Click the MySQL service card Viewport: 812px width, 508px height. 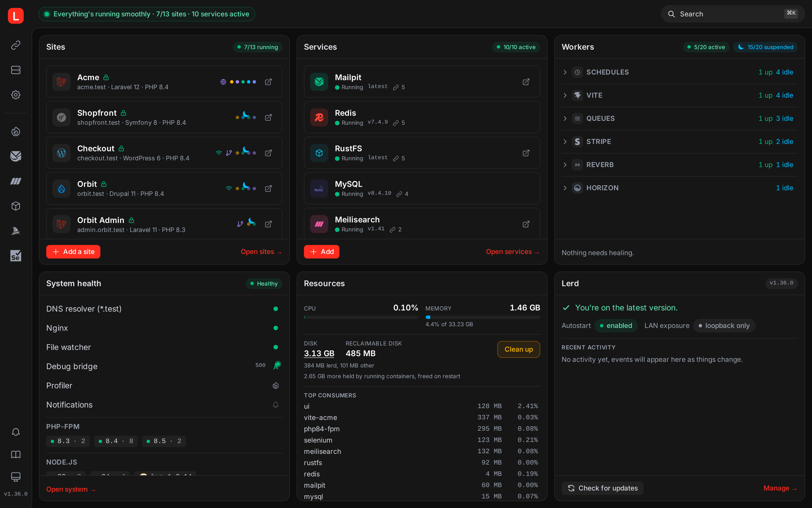(422, 189)
